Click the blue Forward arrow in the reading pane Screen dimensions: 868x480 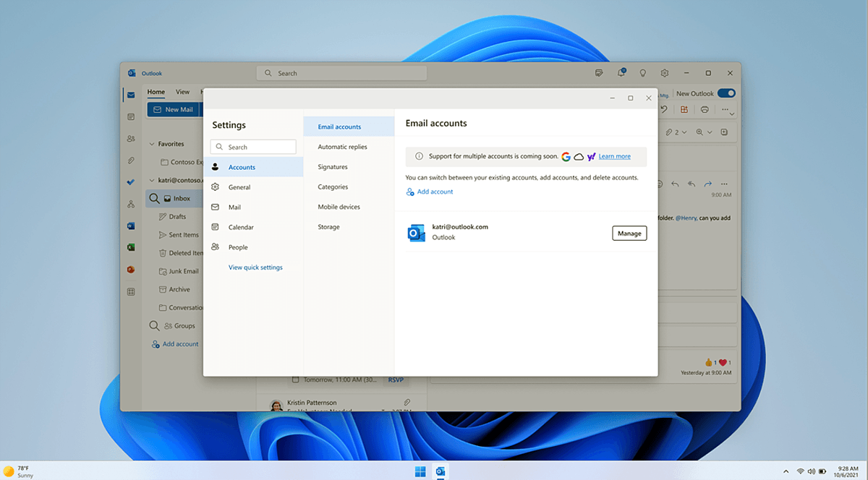pyautogui.click(x=707, y=184)
